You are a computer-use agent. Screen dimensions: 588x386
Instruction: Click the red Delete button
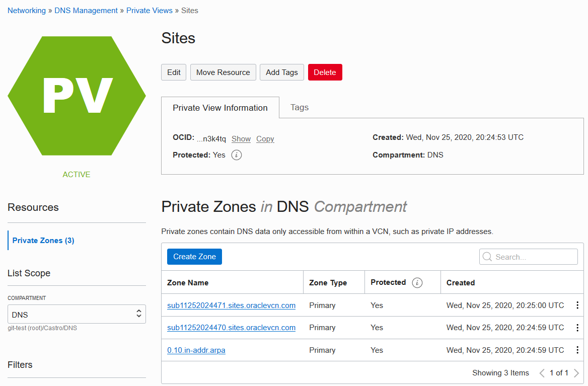(x=325, y=72)
